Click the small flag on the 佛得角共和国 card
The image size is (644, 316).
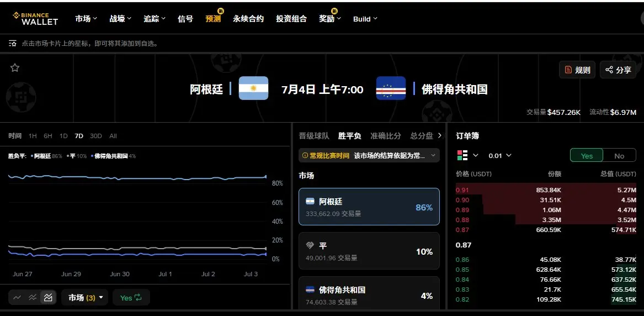point(310,289)
